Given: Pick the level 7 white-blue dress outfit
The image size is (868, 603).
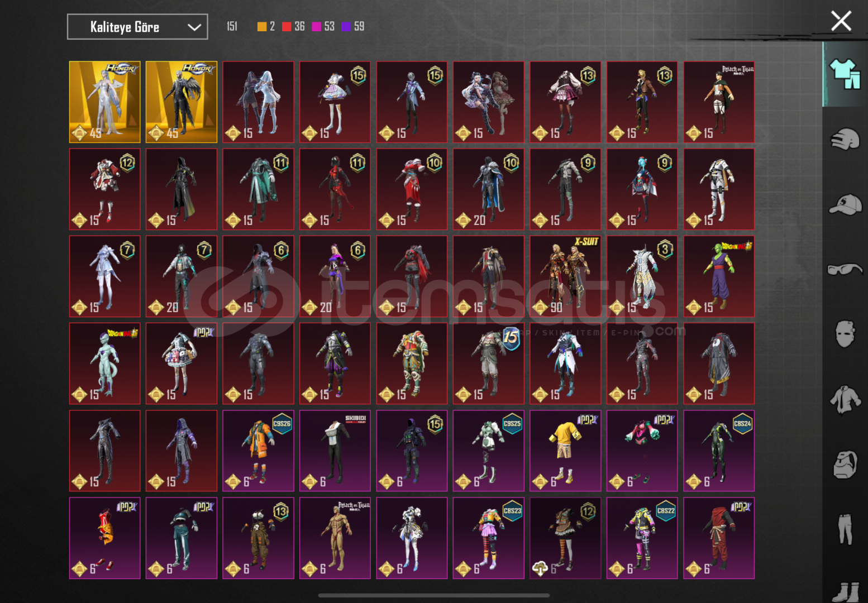Looking at the screenshot, I should (x=105, y=276).
